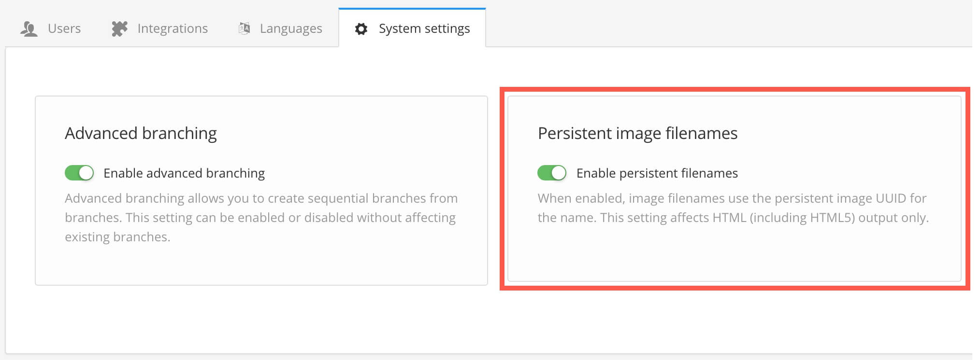Click the Advanced branching heading
Viewport: 980px width, 360px height.
141,133
